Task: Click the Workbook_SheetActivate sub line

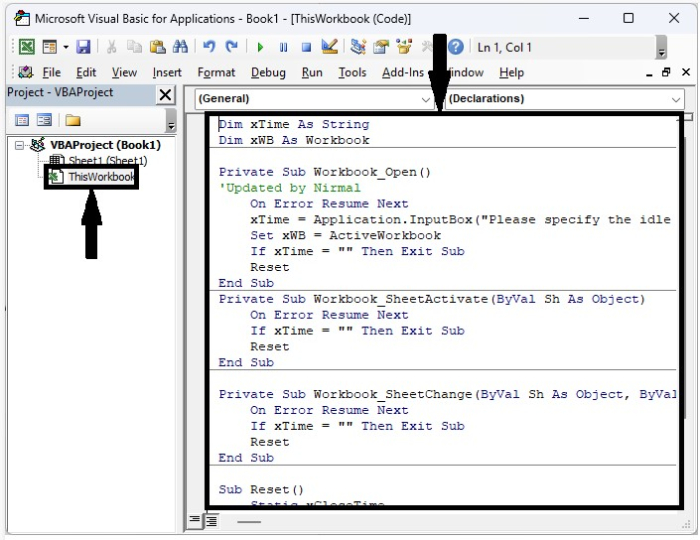Action: click(x=432, y=299)
